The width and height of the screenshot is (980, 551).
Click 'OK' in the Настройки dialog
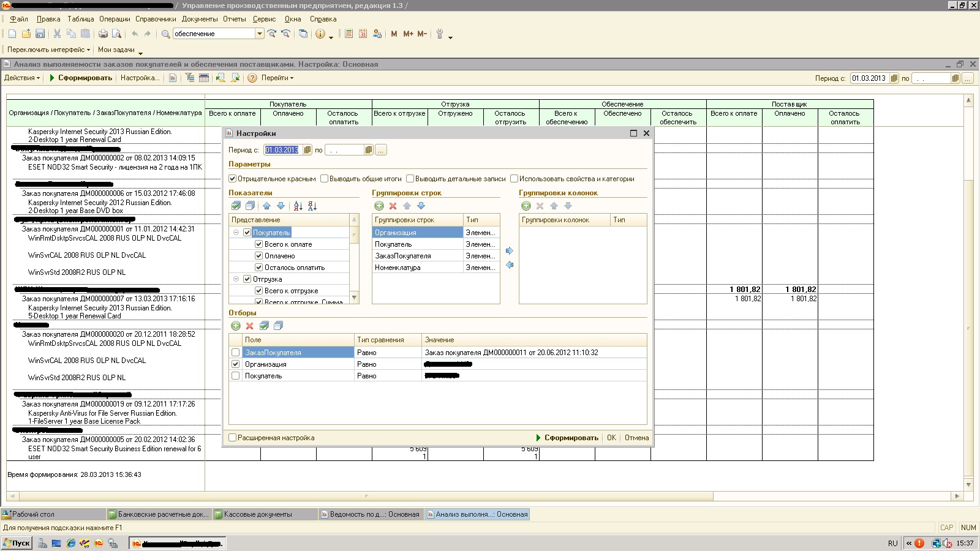(611, 438)
